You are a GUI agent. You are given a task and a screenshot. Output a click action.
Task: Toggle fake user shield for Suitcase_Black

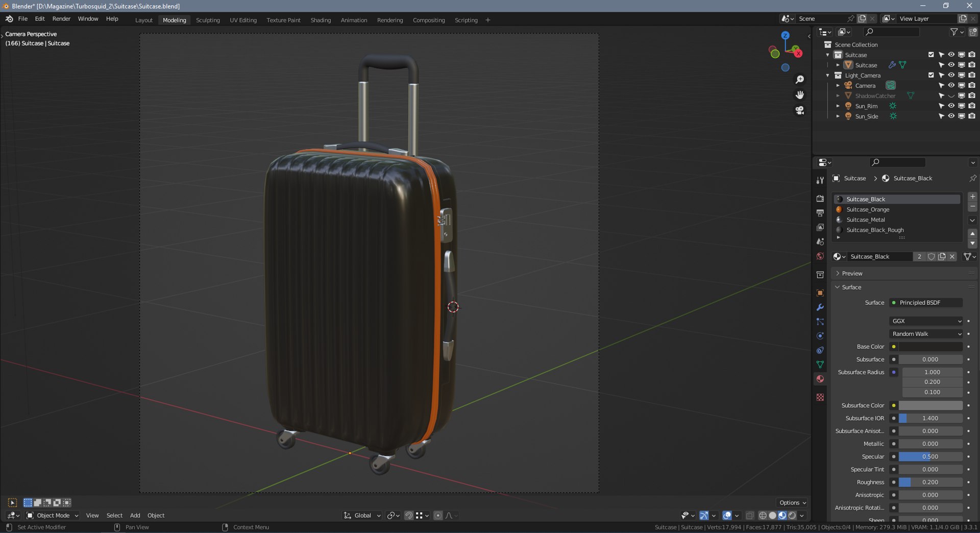931,257
